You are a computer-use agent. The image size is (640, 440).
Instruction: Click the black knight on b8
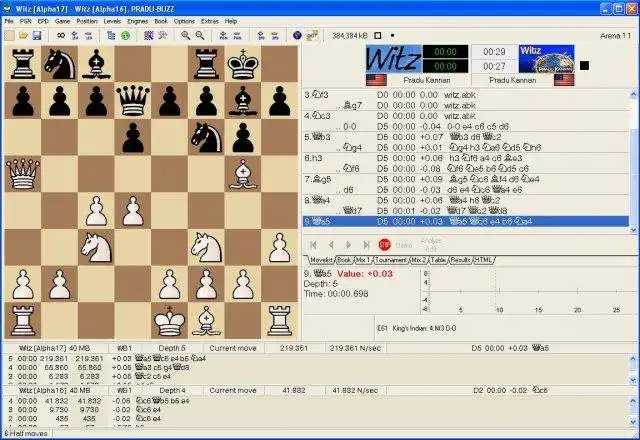pos(60,64)
